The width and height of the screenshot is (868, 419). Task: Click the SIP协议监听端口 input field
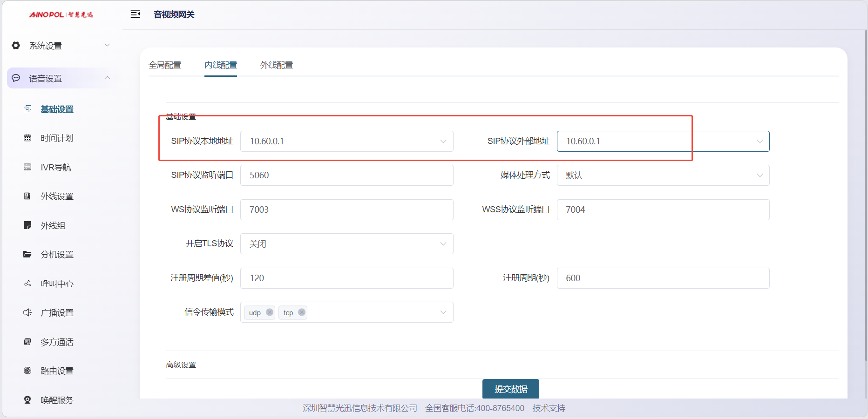(346, 176)
